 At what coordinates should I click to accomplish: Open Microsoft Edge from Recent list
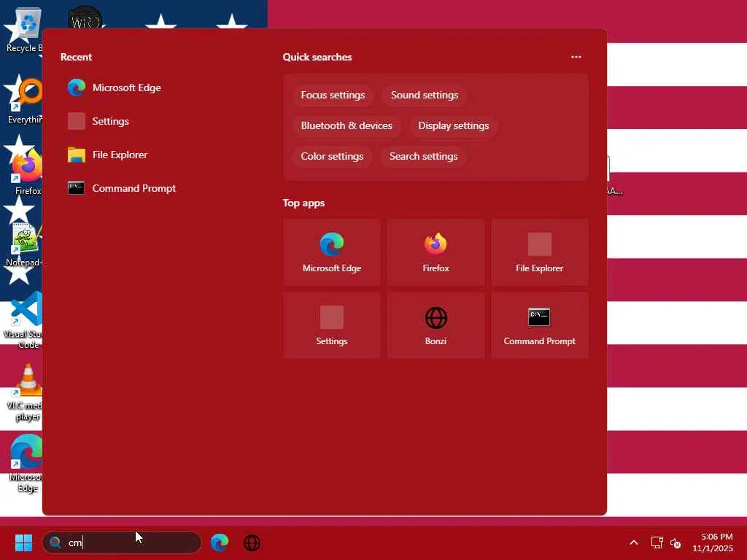tap(115, 87)
